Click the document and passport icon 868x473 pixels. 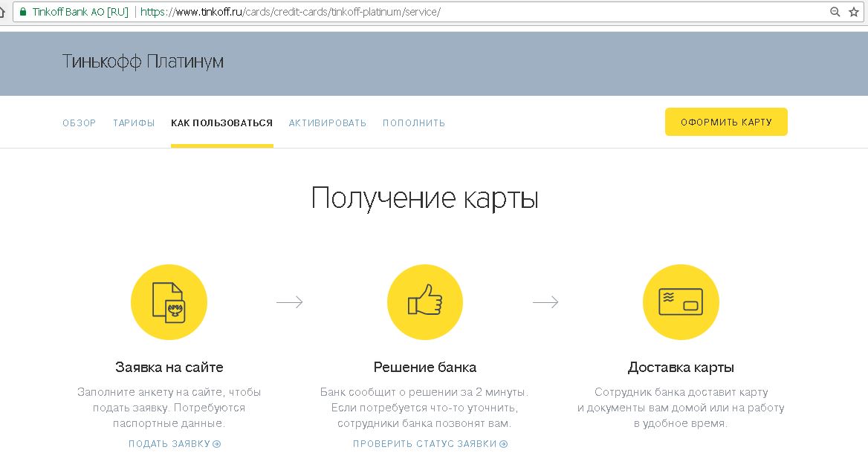169,302
